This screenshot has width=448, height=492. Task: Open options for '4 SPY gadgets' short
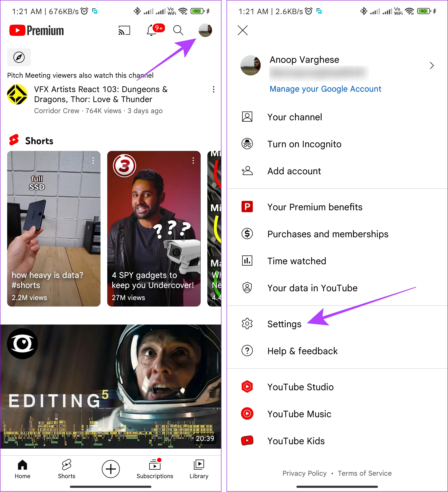tap(193, 160)
